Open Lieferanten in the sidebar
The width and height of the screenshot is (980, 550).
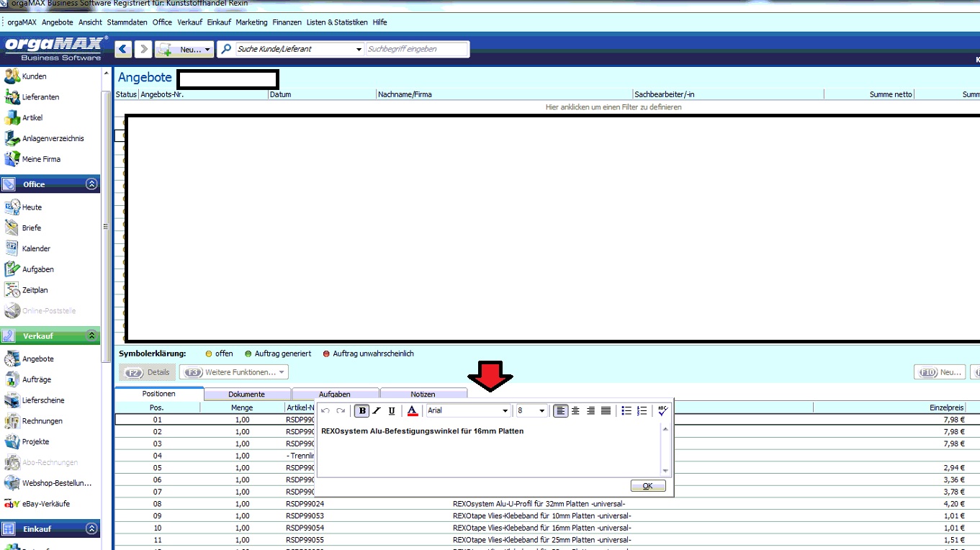[x=32, y=97]
